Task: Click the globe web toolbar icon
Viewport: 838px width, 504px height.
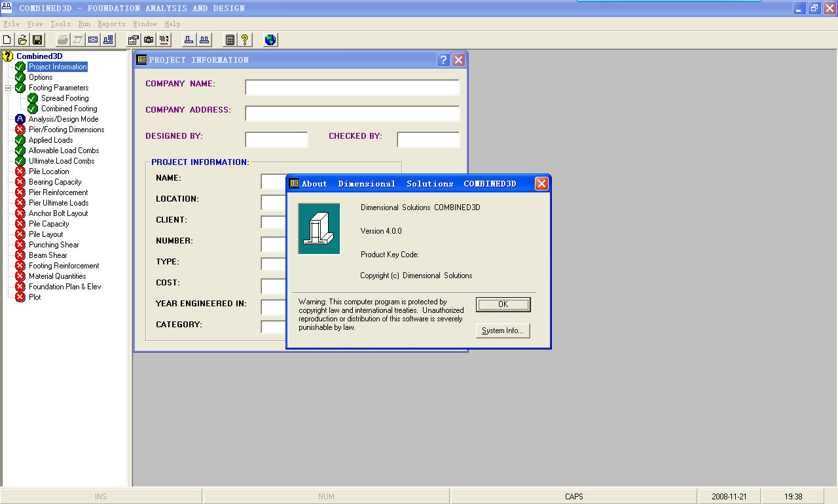Action: [270, 40]
